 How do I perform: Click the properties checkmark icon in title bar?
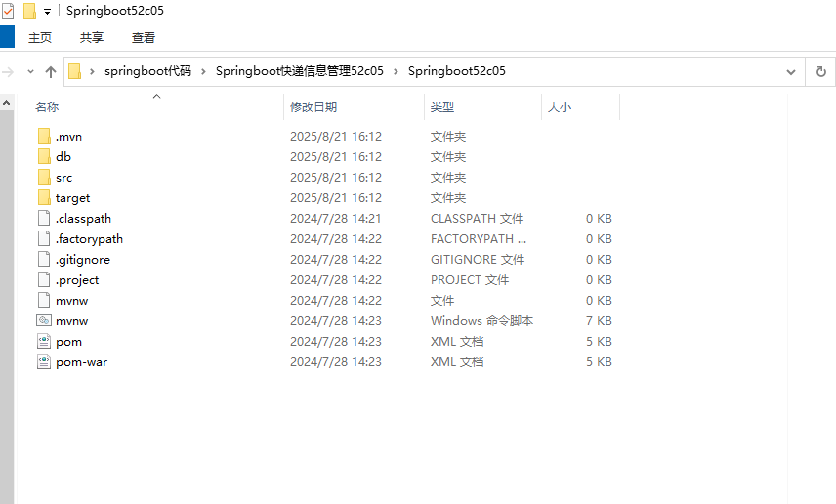coord(8,11)
